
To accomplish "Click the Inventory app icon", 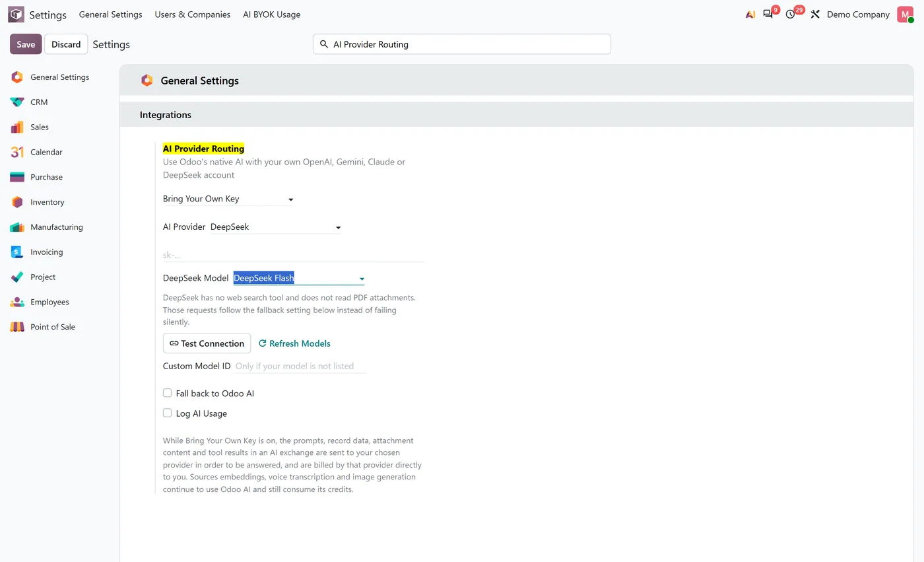I will (x=17, y=202).
